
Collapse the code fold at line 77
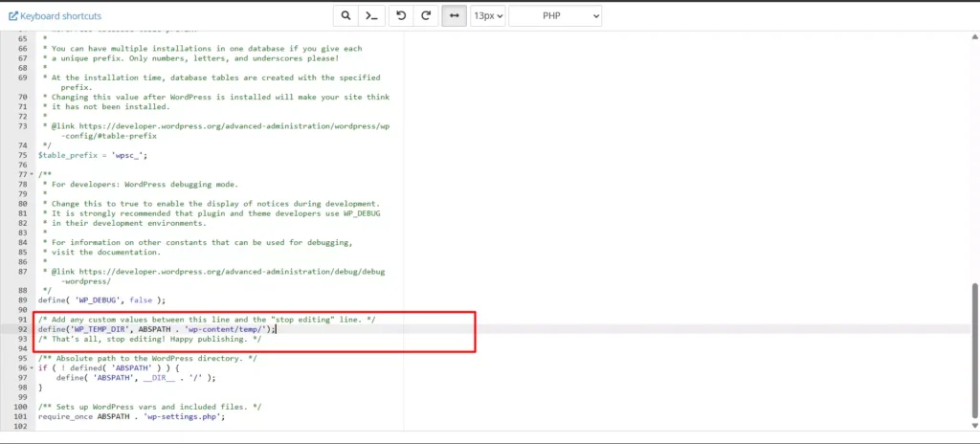[x=32, y=174]
